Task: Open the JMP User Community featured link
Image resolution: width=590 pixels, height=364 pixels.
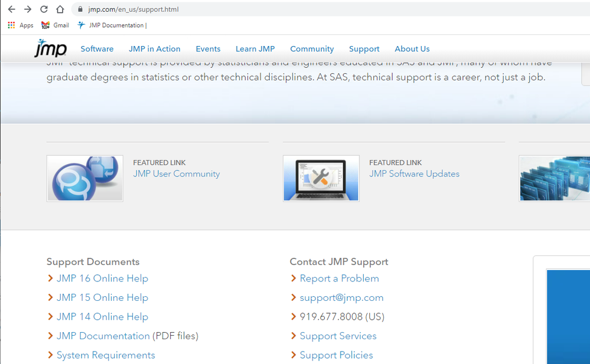Action: [177, 173]
